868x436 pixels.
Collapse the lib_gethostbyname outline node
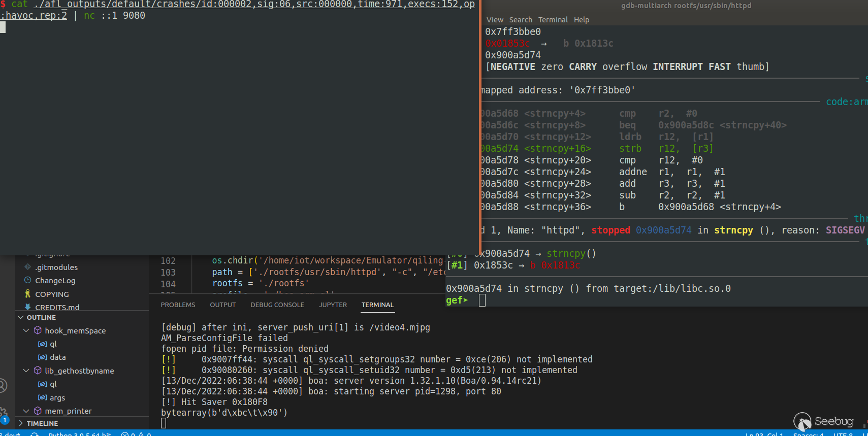click(x=26, y=371)
